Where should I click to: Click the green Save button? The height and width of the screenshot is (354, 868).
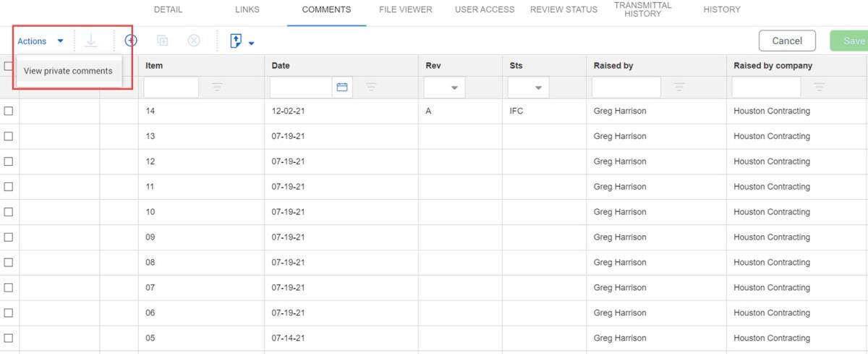[852, 41]
